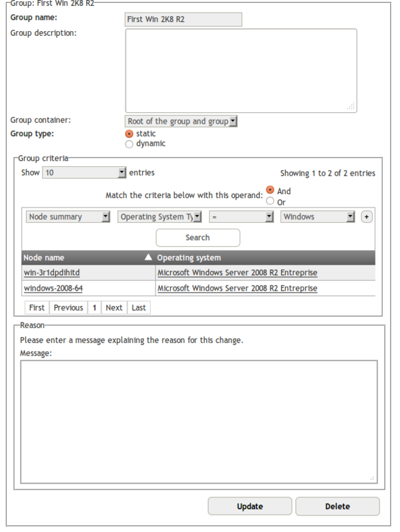Choose the And operand
400x532 pixels.
[270, 190]
